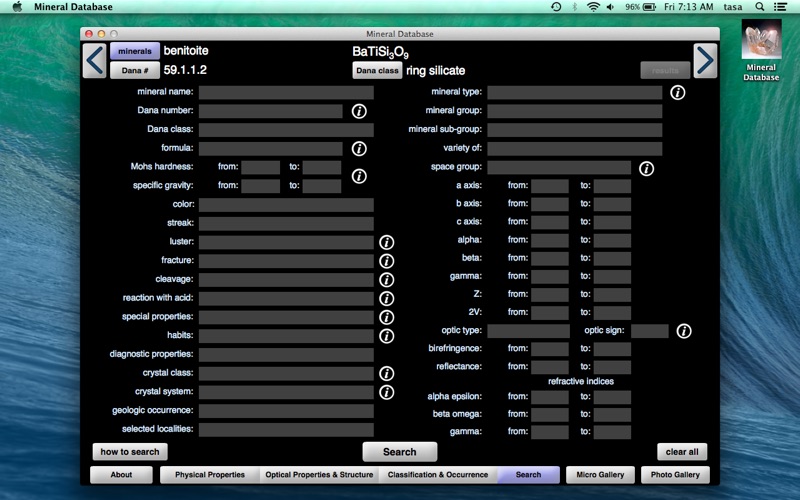Focus the selected localities input field
This screenshot has width=800, height=500.
286,430
